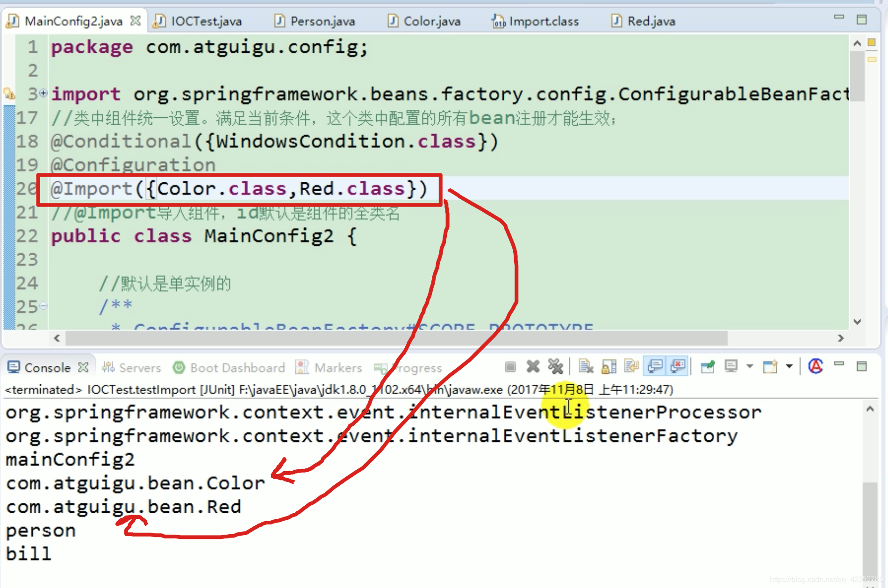
Task: Click console line 'com.atguigu.bean.Red'
Action: pyautogui.click(x=123, y=507)
